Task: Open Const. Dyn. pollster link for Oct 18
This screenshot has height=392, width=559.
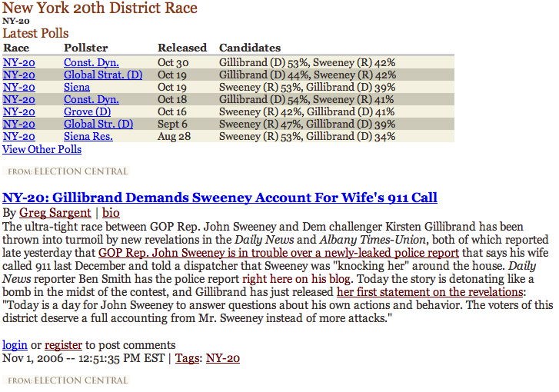Action: 92,100
